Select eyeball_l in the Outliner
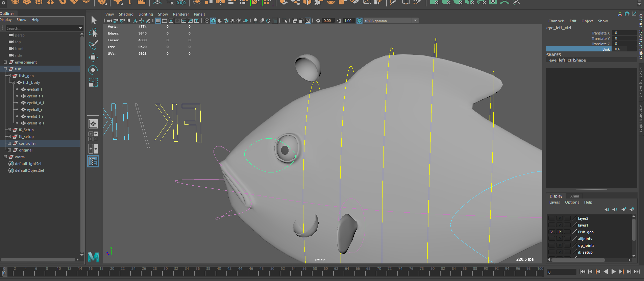This screenshot has height=281, width=644. (34, 89)
